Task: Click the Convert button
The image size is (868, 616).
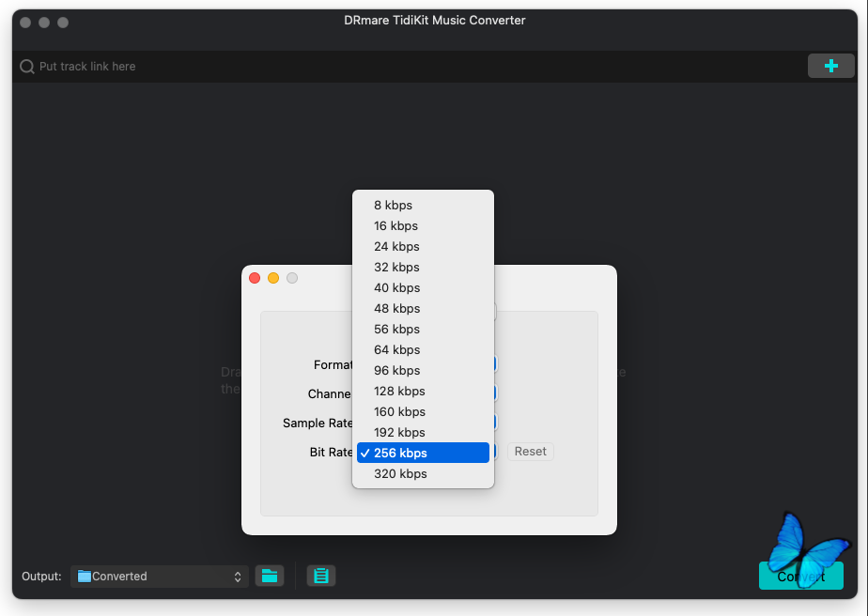Action: tap(800, 577)
